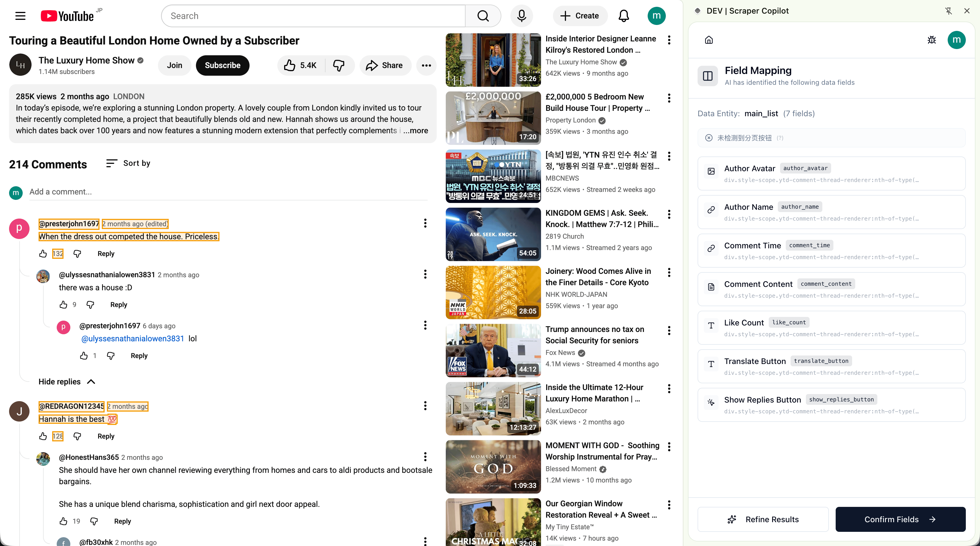Image resolution: width=980 pixels, height=546 pixels.
Task: Click the Author Avatar image field icon
Action: click(711, 171)
